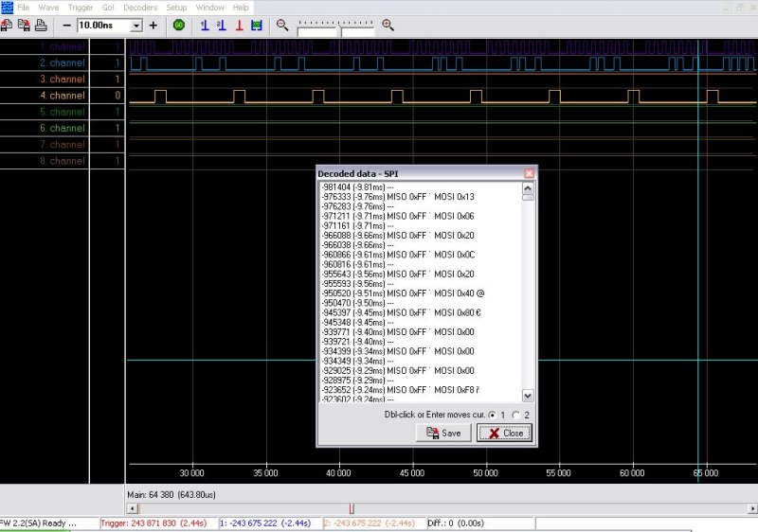Select radio option 1 for cursor move
This screenshot has width=758, height=532.
click(492, 415)
